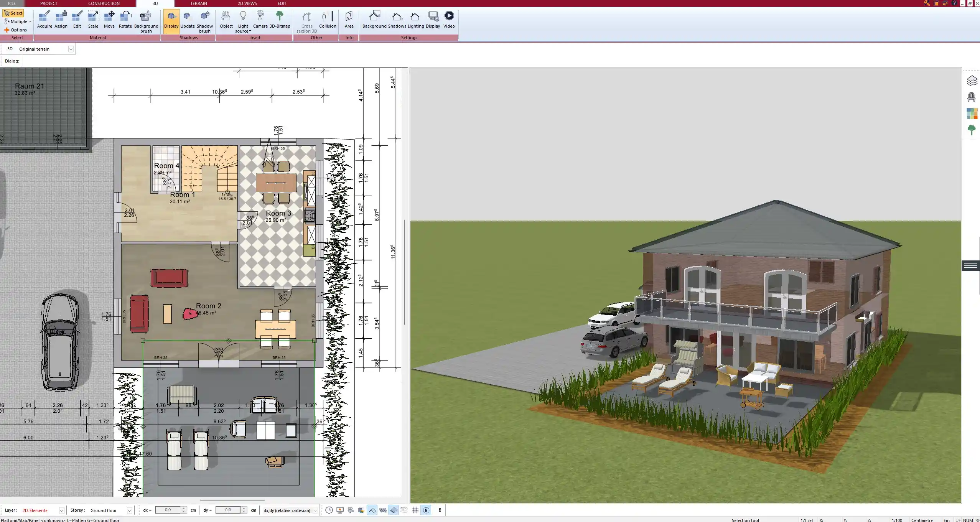Toggle the grid display in status bar
Viewport: 980px width, 522px height.
pyautogui.click(x=415, y=510)
